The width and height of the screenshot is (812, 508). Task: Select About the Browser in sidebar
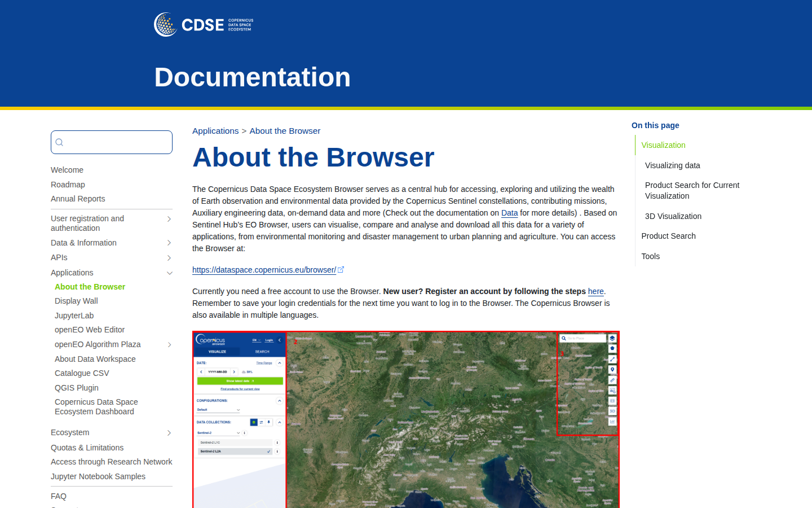coord(90,287)
